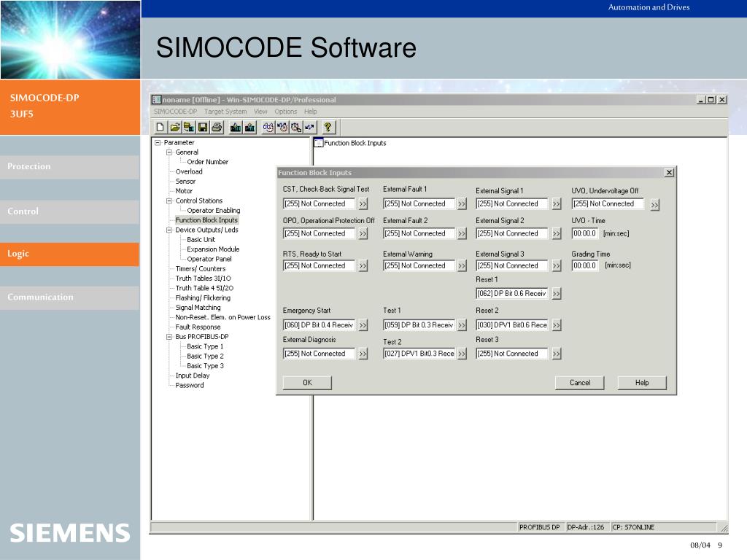This screenshot has width=747, height=560.
Task: Open Reset 1 selector arrow button
Action: click(557, 294)
